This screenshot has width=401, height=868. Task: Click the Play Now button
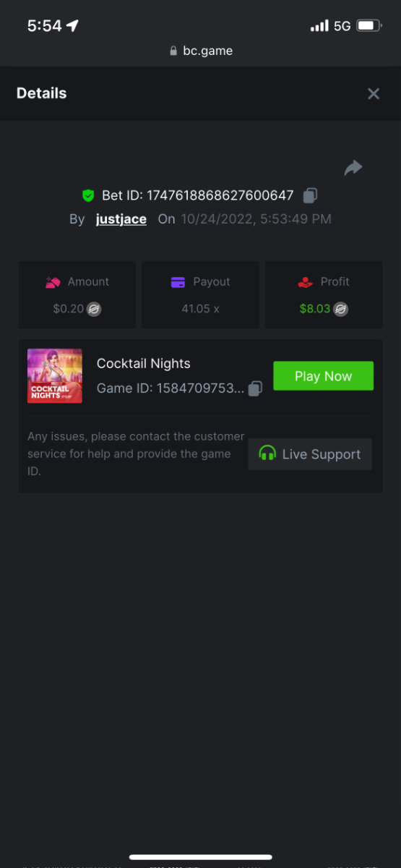(x=323, y=376)
